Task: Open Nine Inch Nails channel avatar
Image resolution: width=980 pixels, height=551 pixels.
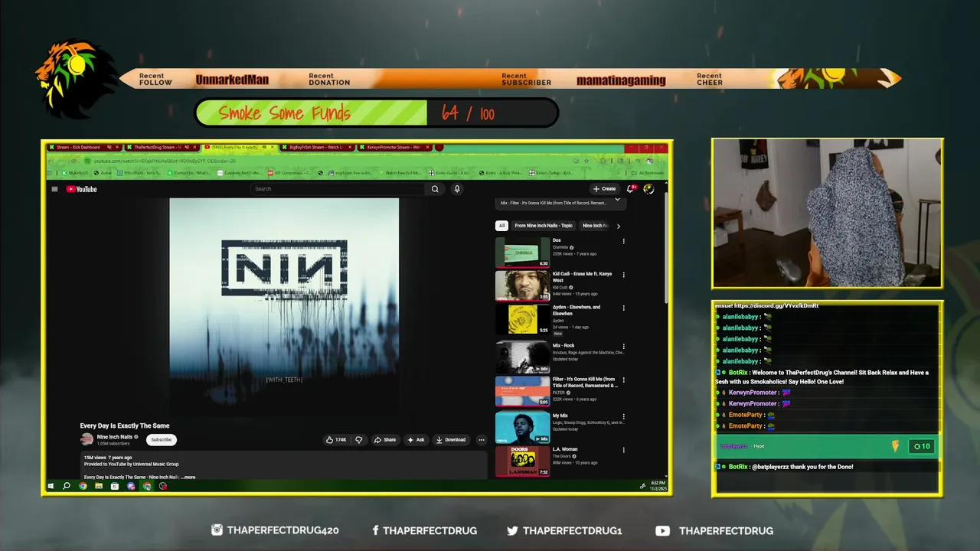Action: [x=87, y=439]
